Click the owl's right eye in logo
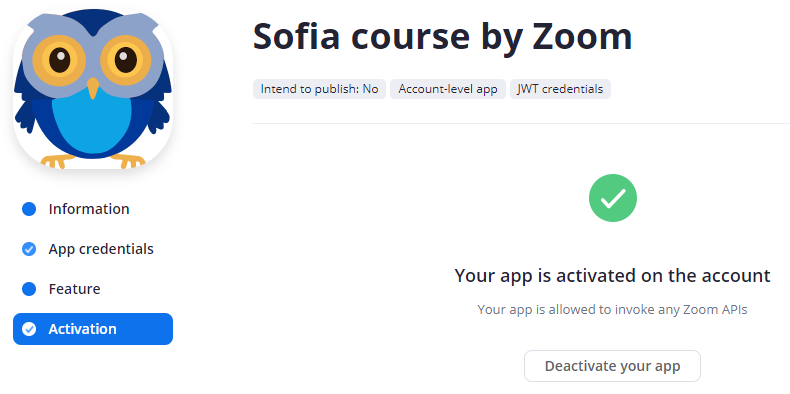This screenshot has height=394, width=790. coord(125,60)
